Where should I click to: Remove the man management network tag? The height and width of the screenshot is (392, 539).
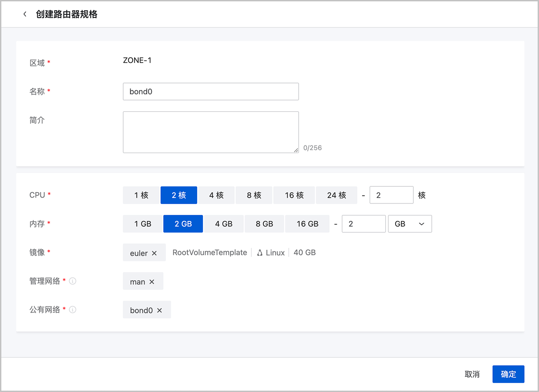coord(152,282)
